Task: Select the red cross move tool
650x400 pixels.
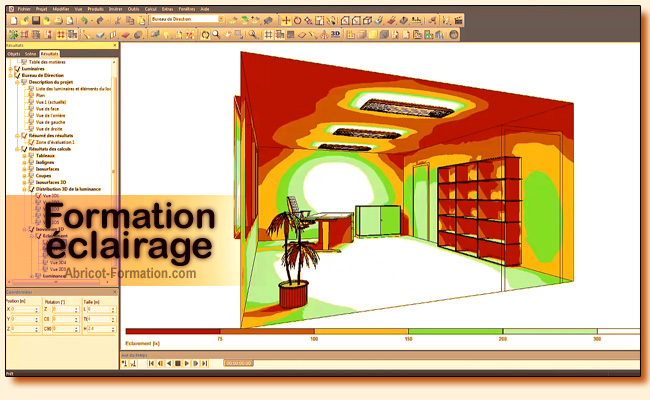Action: 286,20
